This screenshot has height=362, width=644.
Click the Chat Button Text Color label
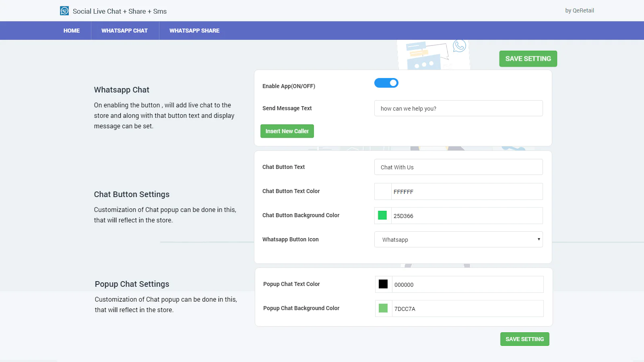coord(291,191)
